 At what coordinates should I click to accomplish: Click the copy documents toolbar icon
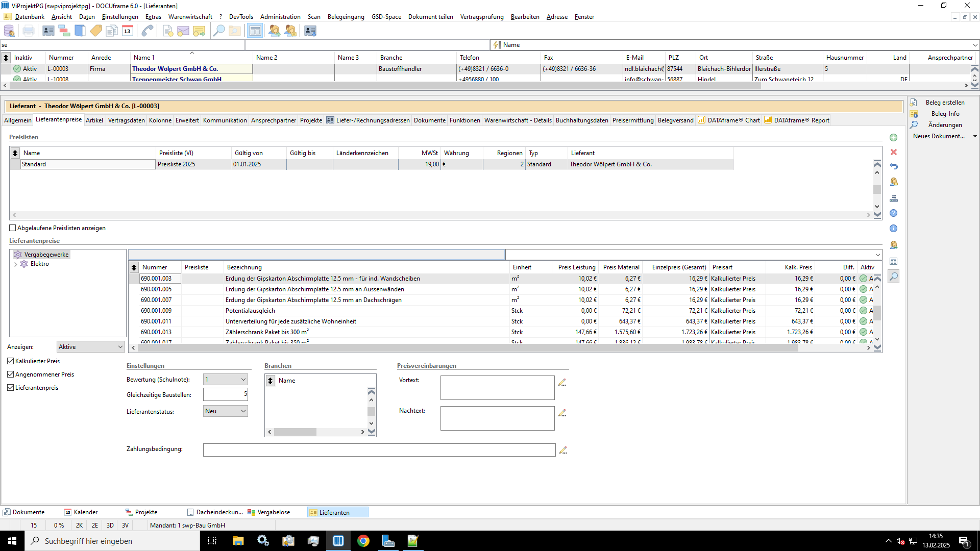coord(112,31)
